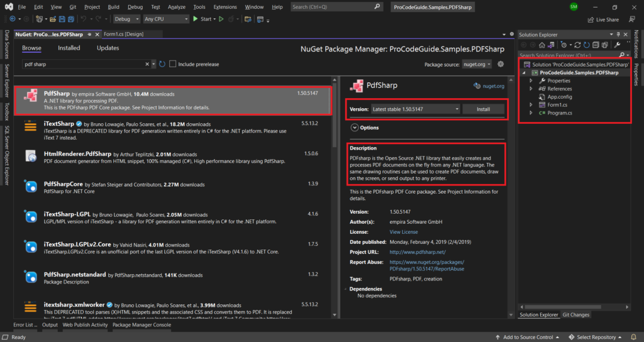
Task: Toggle Include prerelease checkbox
Action: (172, 64)
